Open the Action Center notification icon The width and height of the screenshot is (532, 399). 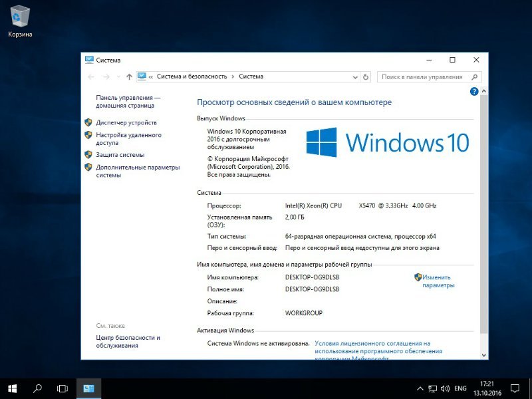click(x=515, y=388)
